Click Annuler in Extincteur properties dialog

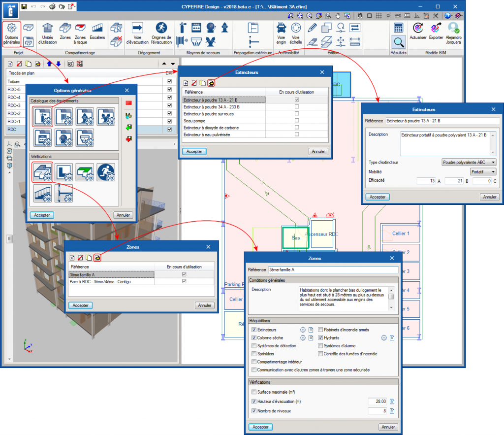tap(490, 197)
